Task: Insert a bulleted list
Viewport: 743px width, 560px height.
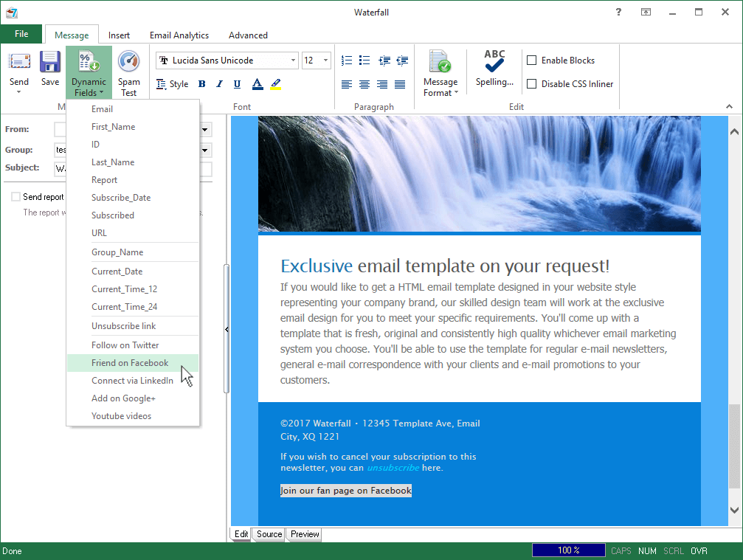Action: click(364, 61)
